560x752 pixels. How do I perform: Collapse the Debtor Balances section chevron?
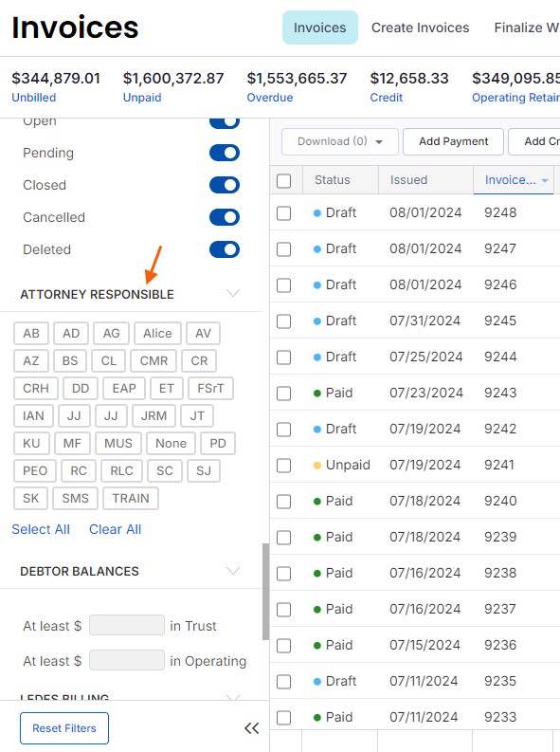point(233,571)
